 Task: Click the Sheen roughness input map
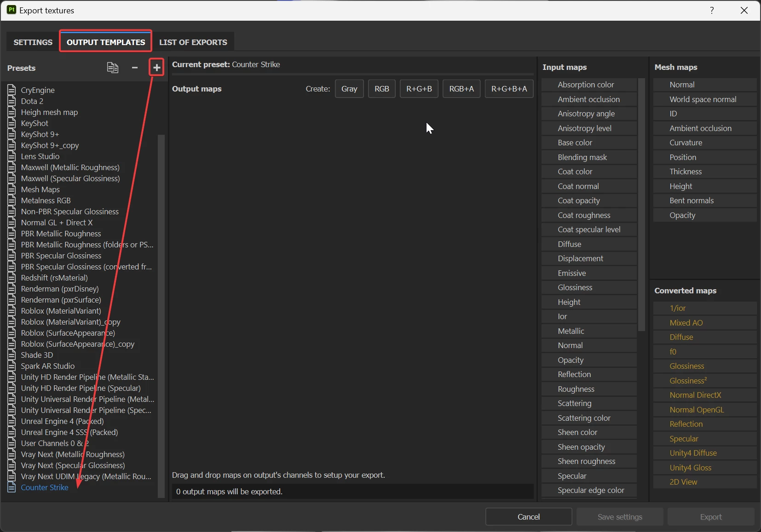(x=589, y=461)
